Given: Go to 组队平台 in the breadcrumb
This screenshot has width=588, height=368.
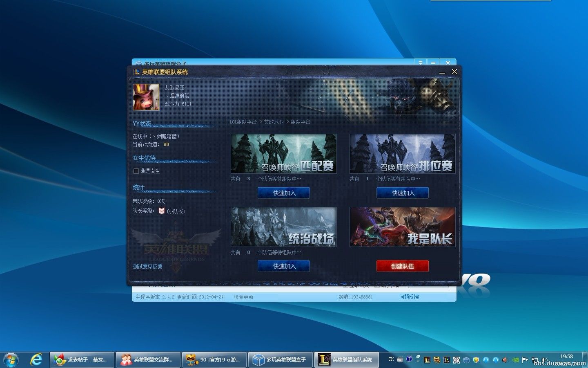Looking at the screenshot, I should [301, 122].
